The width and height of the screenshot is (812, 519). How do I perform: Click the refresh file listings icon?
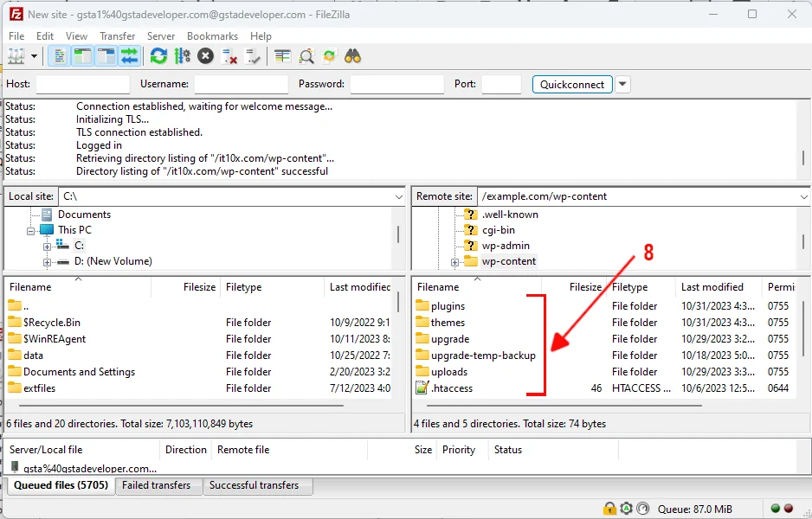(x=158, y=56)
